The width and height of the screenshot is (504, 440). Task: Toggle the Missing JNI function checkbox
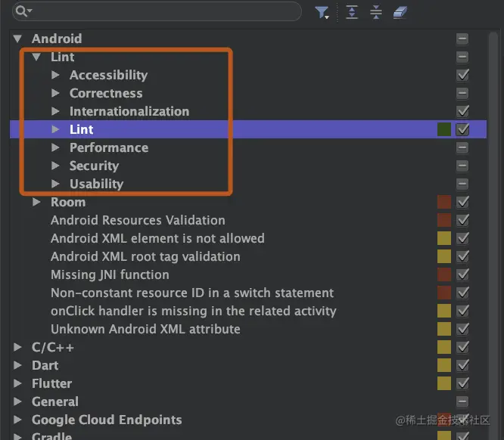coord(462,274)
